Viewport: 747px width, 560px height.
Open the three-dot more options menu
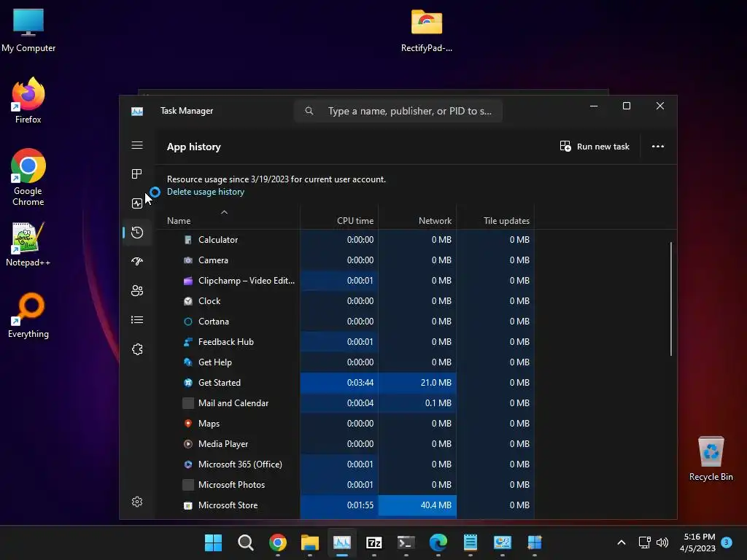pyautogui.click(x=658, y=146)
